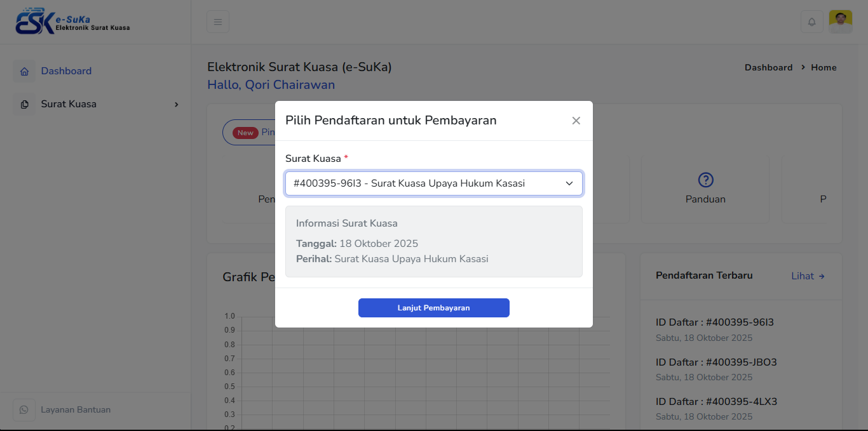Expand the Surat Kuasa sidebar submenu arrow
The image size is (868, 431).
tap(177, 105)
